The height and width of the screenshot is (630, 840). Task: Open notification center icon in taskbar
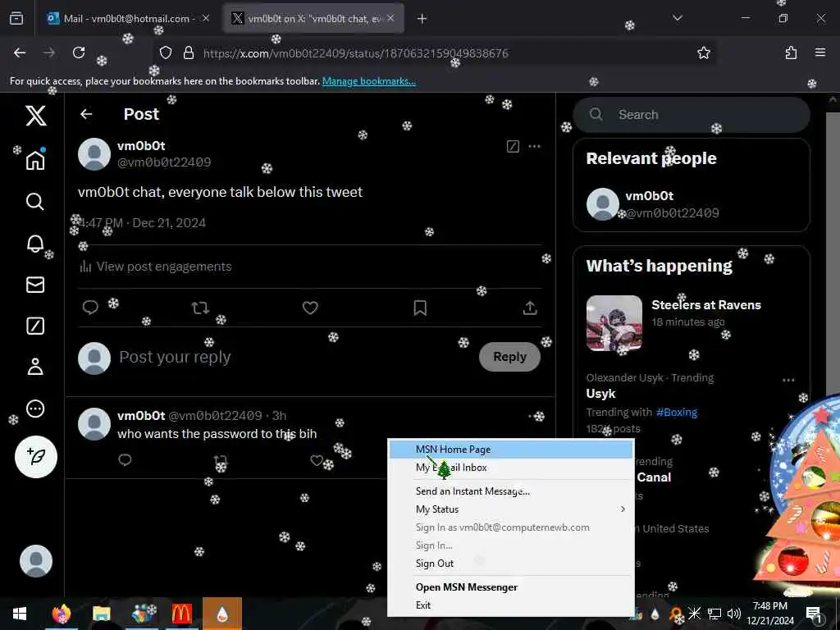[814, 614]
